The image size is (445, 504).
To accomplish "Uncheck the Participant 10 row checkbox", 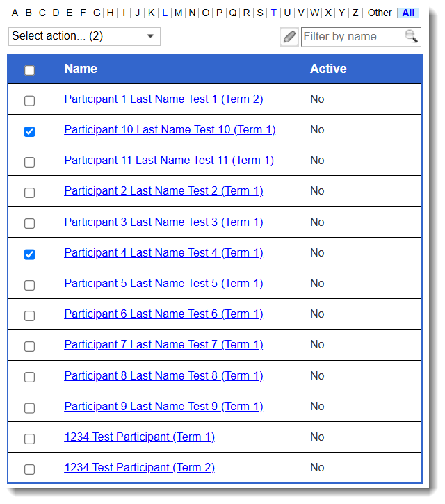I will (29, 131).
